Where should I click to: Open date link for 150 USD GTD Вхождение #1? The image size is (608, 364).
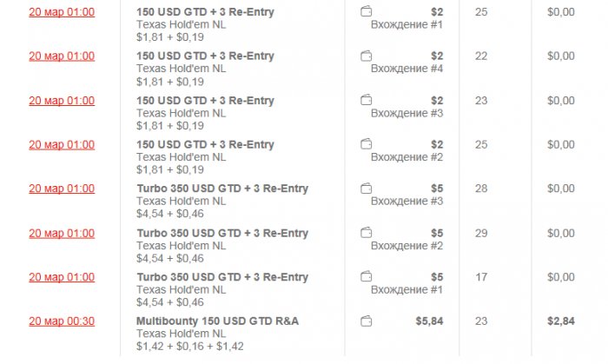pyautogui.click(x=62, y=12)
